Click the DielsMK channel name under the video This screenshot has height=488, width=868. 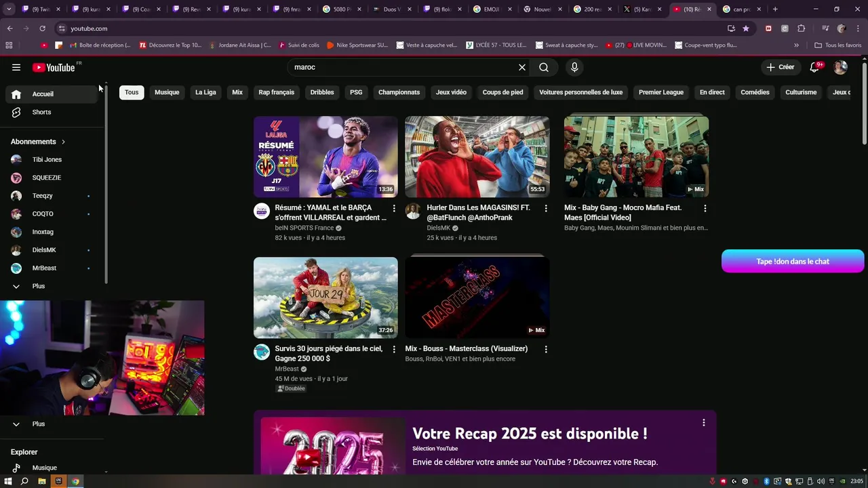[x=439, y=228]
